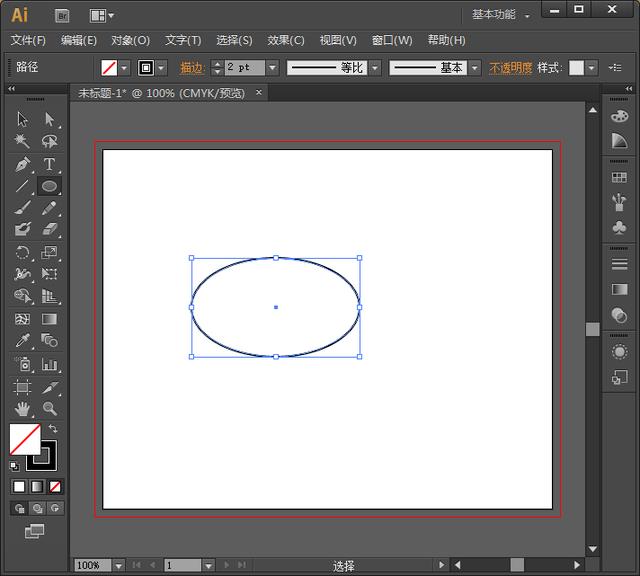Viewport: 640px width, 576px height.
Task: Open the 不透明度 opacity panel link
Action: pyautogui.click(x=511, y=68)
